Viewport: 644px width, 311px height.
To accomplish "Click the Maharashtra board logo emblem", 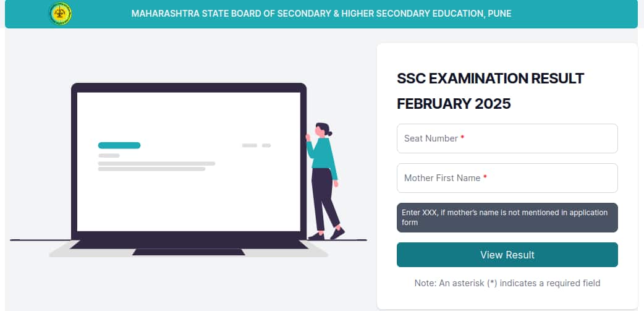I will pyautogui.click(x=60, y=14).
